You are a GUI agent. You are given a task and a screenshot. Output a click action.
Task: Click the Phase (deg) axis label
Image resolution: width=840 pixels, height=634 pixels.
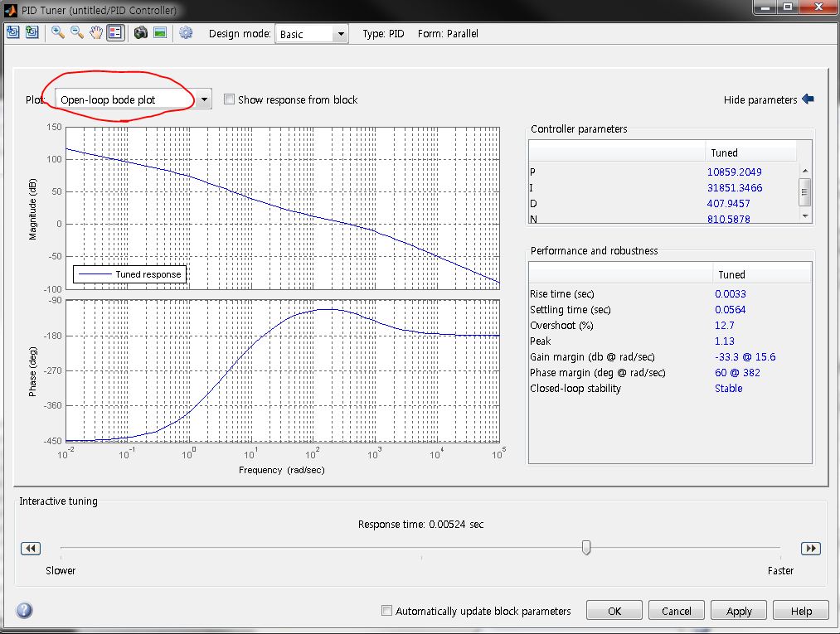[x=32, y=371]
